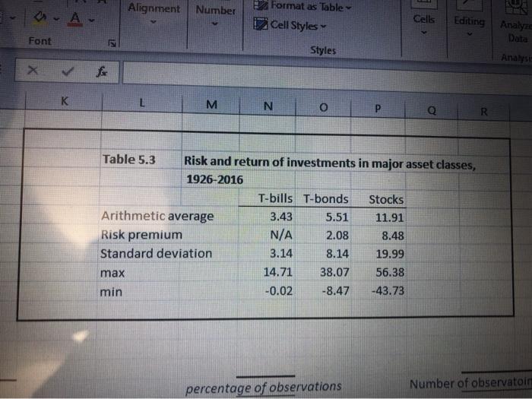The height and width of the screenshot is (399, 532).
Task: Select the 'Risk and return of investments' title cell
Action: click(329, 163)
